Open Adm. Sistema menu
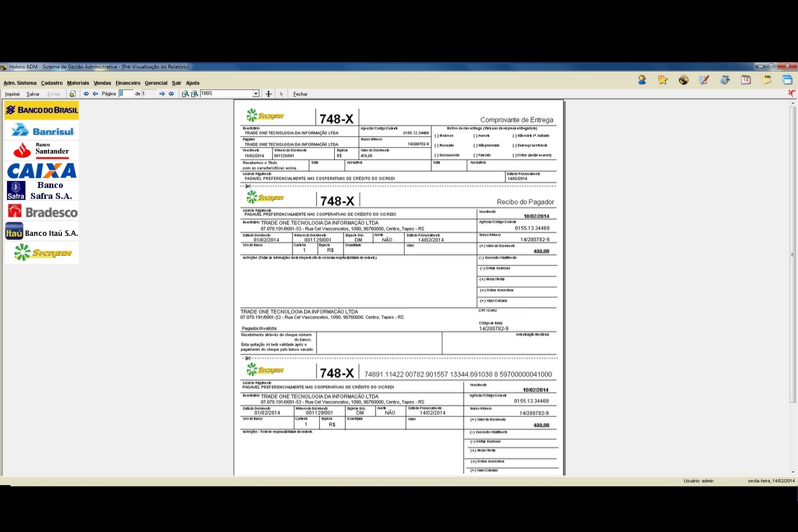Screen dimensions: 798x532 coord(20,83)
